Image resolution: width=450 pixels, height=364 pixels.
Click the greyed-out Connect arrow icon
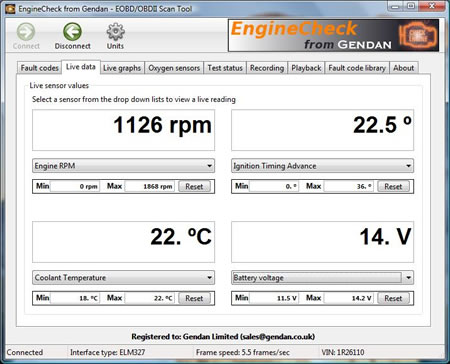[26, 31]
